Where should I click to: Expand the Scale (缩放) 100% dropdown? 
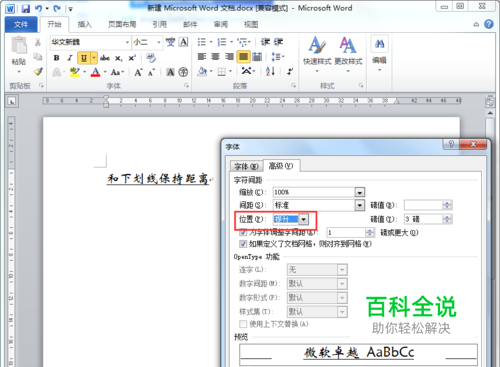359,192
